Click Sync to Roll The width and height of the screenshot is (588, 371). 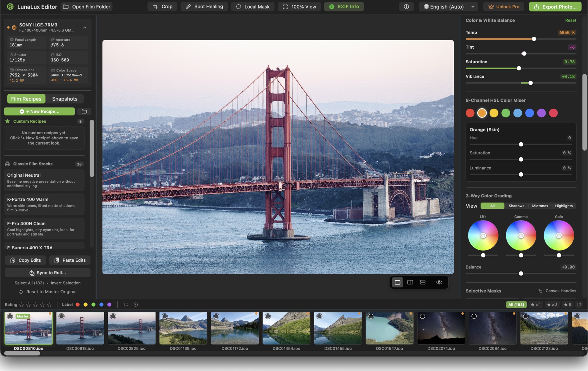pyautogui.click(x=48, y=273)
